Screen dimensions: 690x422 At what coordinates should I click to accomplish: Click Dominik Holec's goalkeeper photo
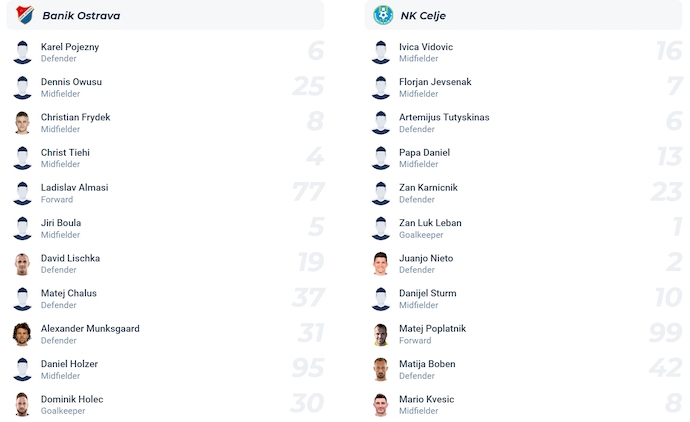(x=23, y=405)
